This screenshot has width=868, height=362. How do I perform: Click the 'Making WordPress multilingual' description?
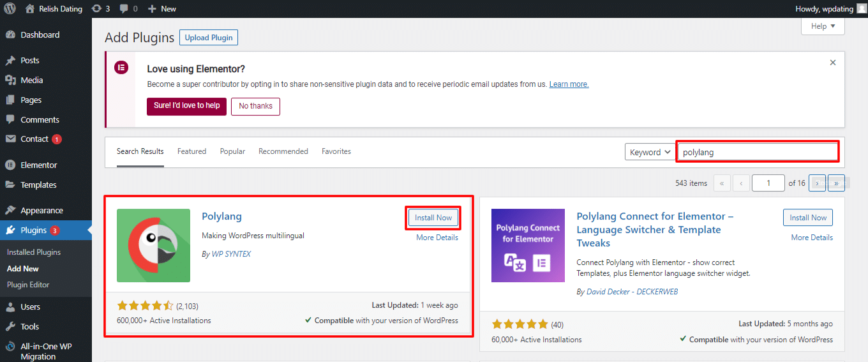point(253,236)
